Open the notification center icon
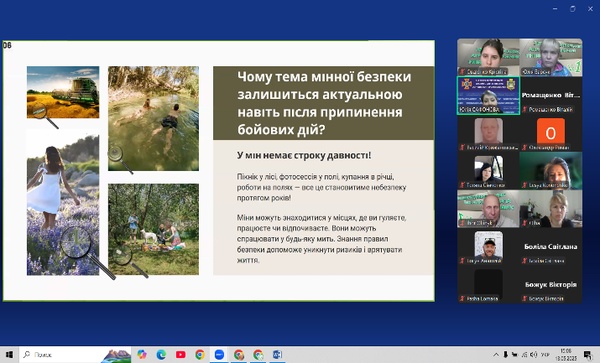Viewport: 600px width, 363px height. 588,355
